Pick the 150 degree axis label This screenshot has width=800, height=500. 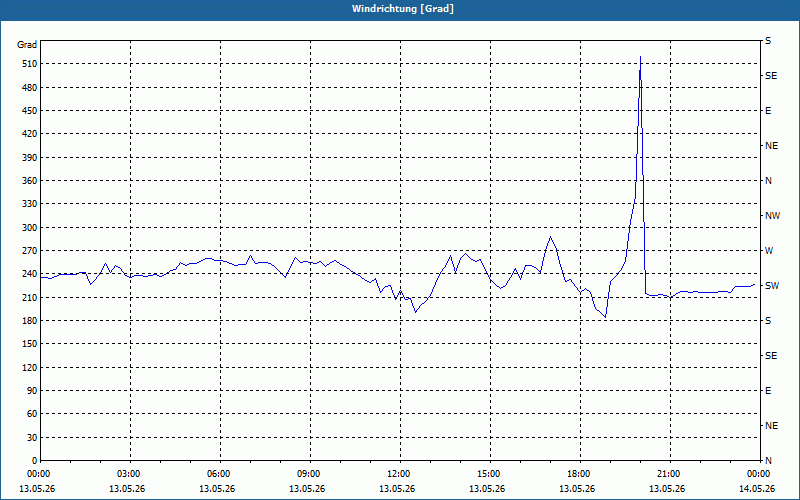[x=30, y=344]
